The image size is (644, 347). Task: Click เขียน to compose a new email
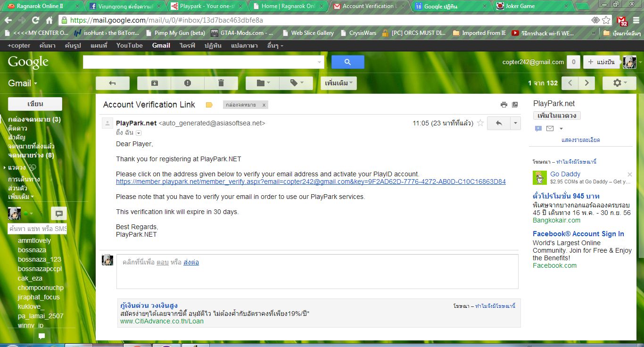pos(35,104)
